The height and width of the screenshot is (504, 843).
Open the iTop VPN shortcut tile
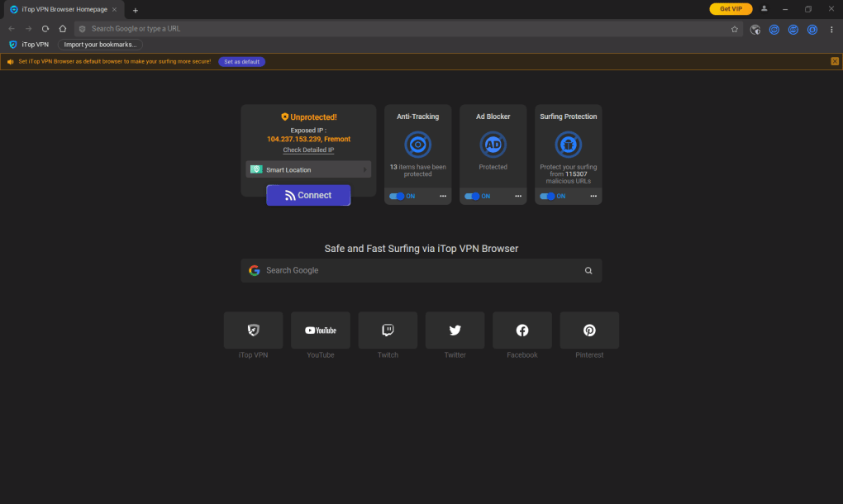(253, 330)
